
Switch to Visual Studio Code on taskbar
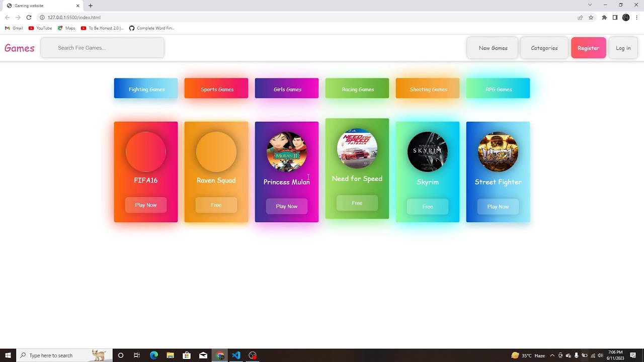(236, 355)
